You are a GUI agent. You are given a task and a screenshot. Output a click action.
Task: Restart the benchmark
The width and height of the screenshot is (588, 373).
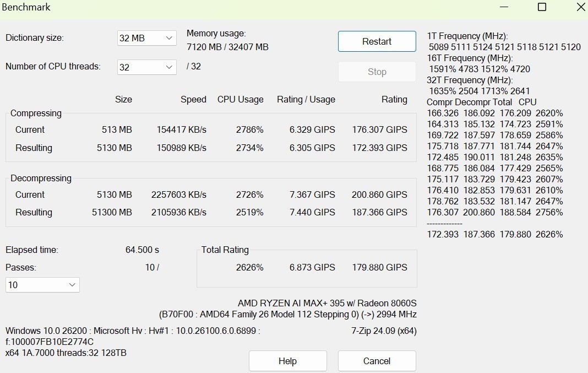377,41
